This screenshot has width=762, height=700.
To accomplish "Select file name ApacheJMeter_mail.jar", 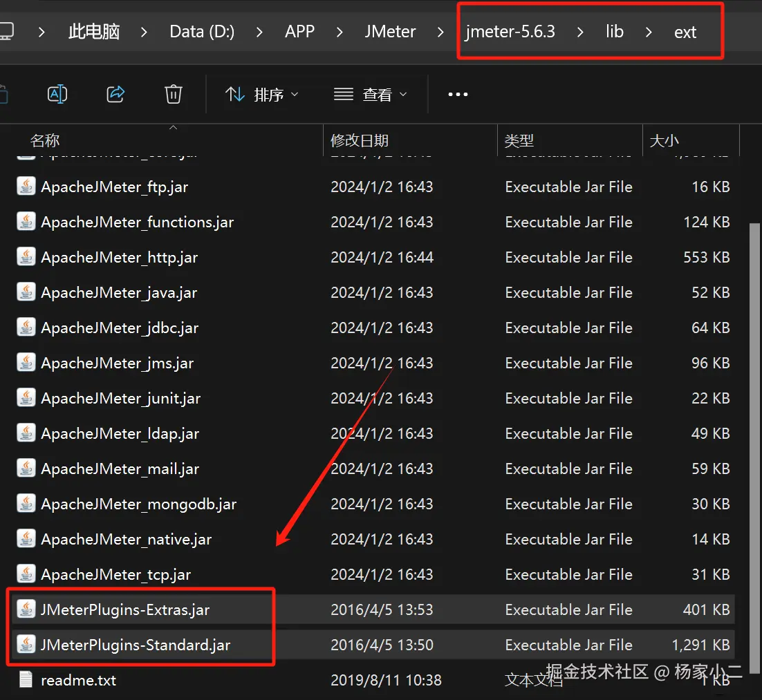I will (120, 469).
